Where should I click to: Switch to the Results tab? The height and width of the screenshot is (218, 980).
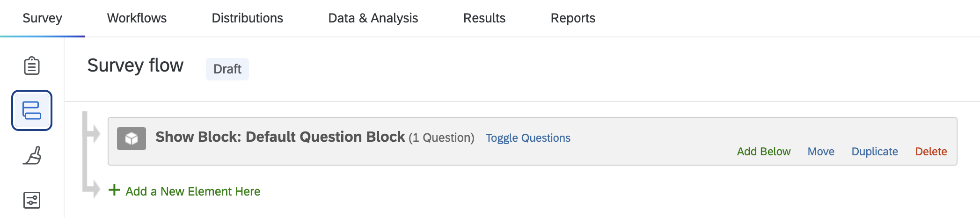[x=484, y=18]
